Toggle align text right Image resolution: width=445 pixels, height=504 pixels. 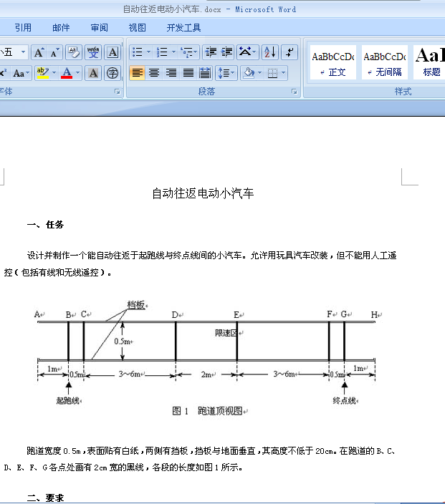coord(171,73)
